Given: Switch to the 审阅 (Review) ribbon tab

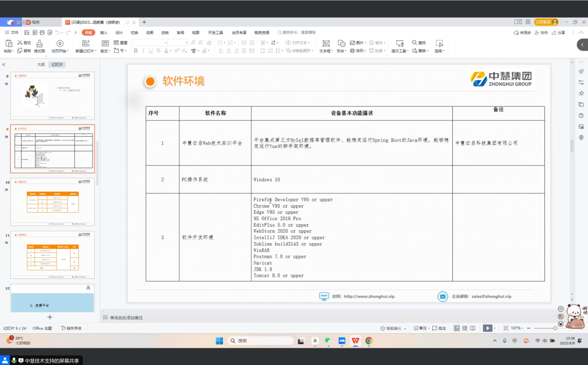Looking at the screenshot, I should (180, 33).
